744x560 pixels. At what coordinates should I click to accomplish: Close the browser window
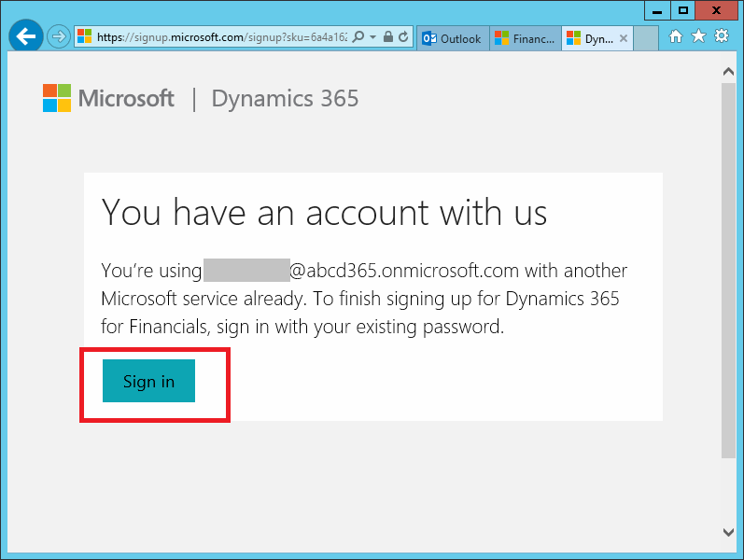717,10
